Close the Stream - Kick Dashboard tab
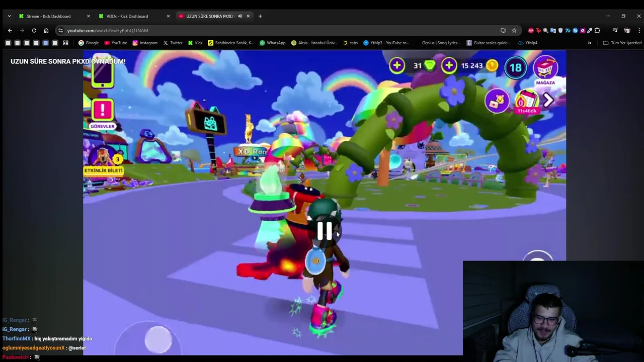The height and width of the screenshot is (362, 644). 89,16
